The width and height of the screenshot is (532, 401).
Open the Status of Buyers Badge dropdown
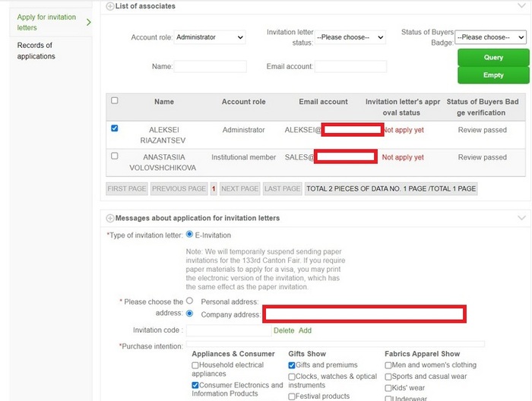[x=490, y=36]
